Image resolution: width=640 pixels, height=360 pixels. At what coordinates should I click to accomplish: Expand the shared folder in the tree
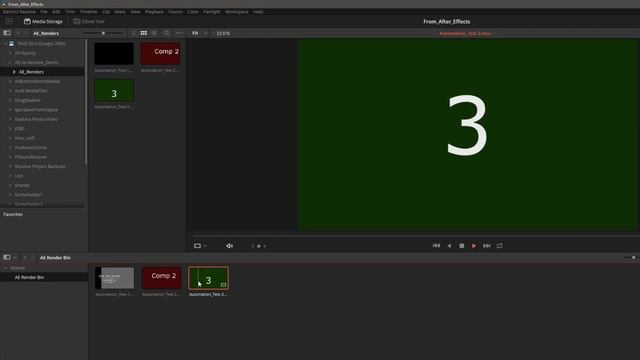10,185
